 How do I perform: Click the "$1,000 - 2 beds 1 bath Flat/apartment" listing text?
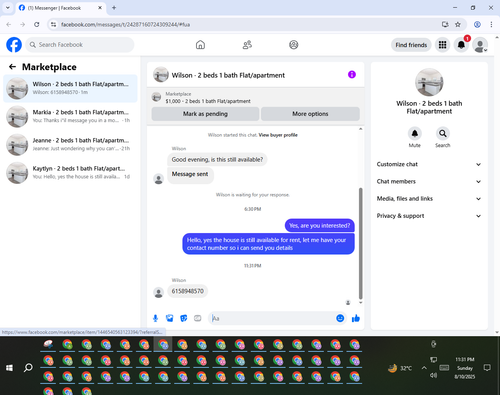pyautogui.click(x=208, y=101)
